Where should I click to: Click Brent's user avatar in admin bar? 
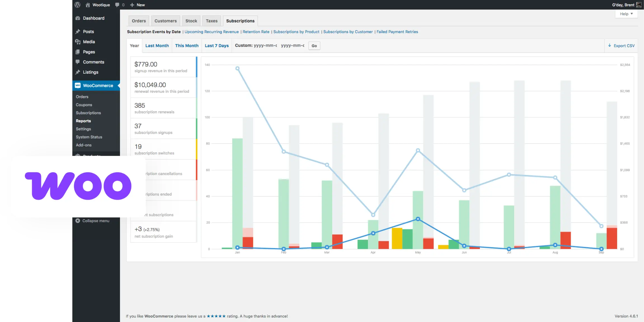(639, 5)
